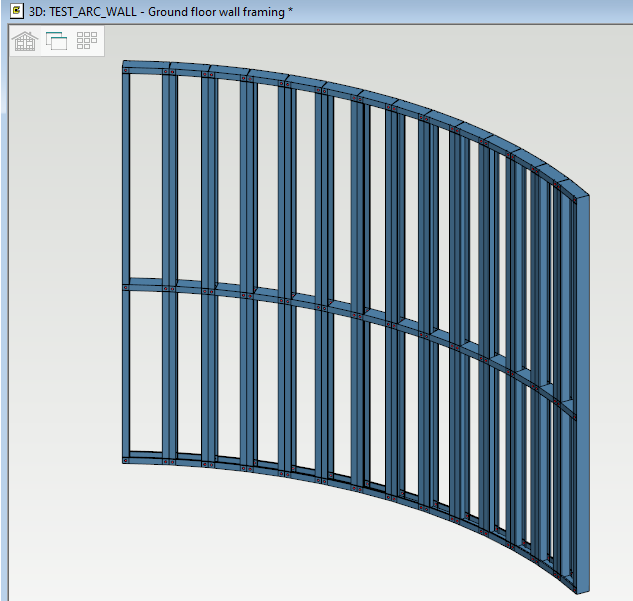Click the lower opening between first two studs
Screen dimensions: 633x601
pos(146,375)
